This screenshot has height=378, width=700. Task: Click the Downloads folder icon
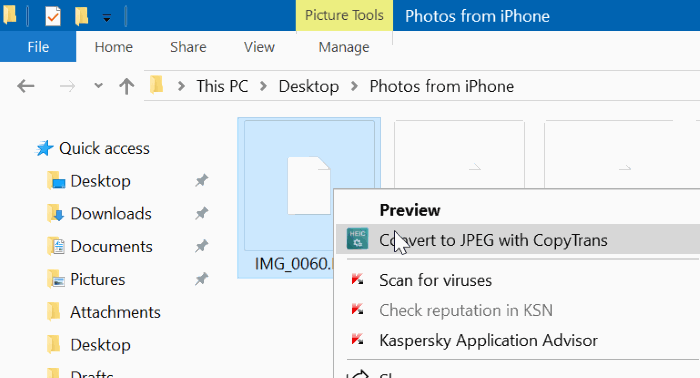click(x=56, y=213)
